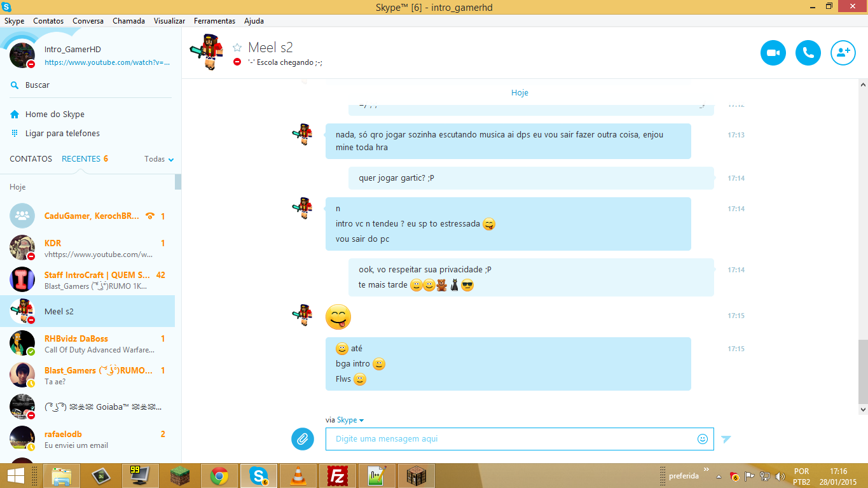Click the 'vou sair do pc' message
This screenshot has height=488, width=868.
(x=362, y=239)
